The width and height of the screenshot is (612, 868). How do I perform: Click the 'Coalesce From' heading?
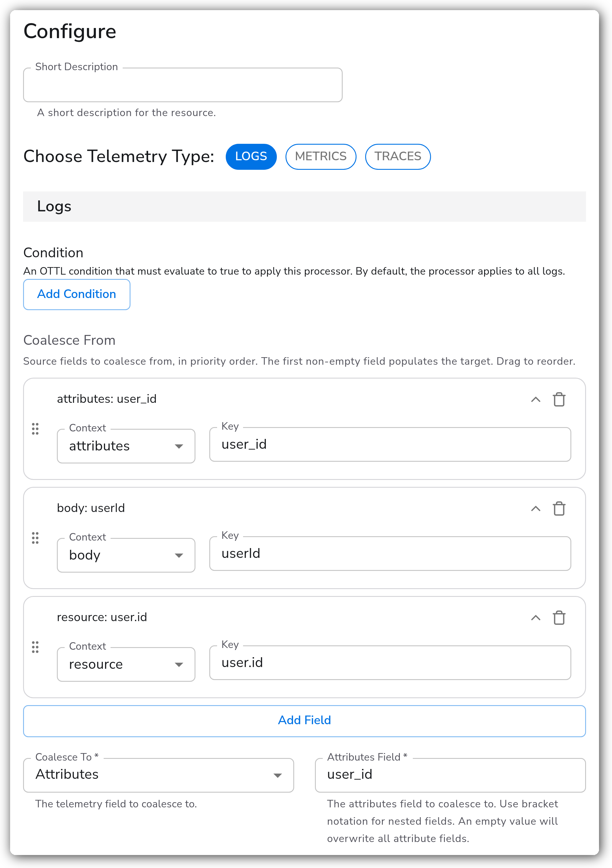(x=70, y=340)
